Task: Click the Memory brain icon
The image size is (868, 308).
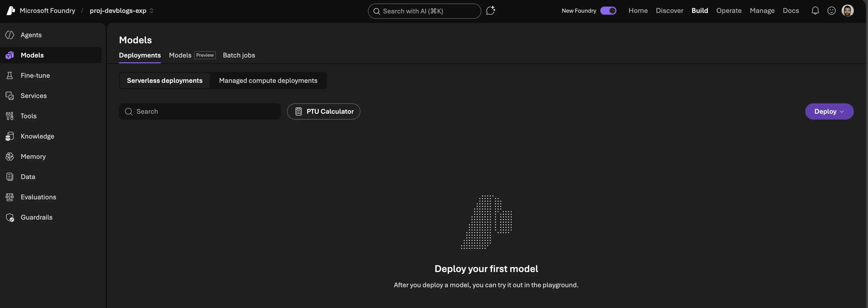Action: (10, 157)
